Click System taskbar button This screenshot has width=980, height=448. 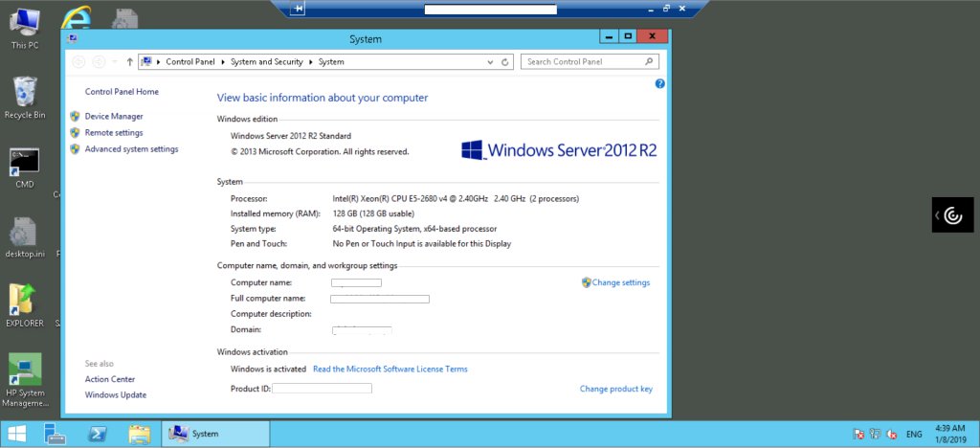[215, 434]
